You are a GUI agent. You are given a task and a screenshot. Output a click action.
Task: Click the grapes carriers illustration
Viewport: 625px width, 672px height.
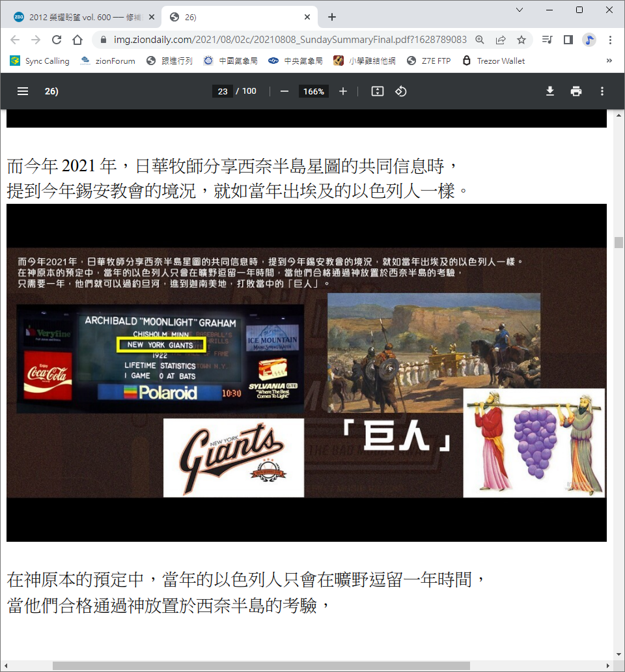(x=535, y=443)
